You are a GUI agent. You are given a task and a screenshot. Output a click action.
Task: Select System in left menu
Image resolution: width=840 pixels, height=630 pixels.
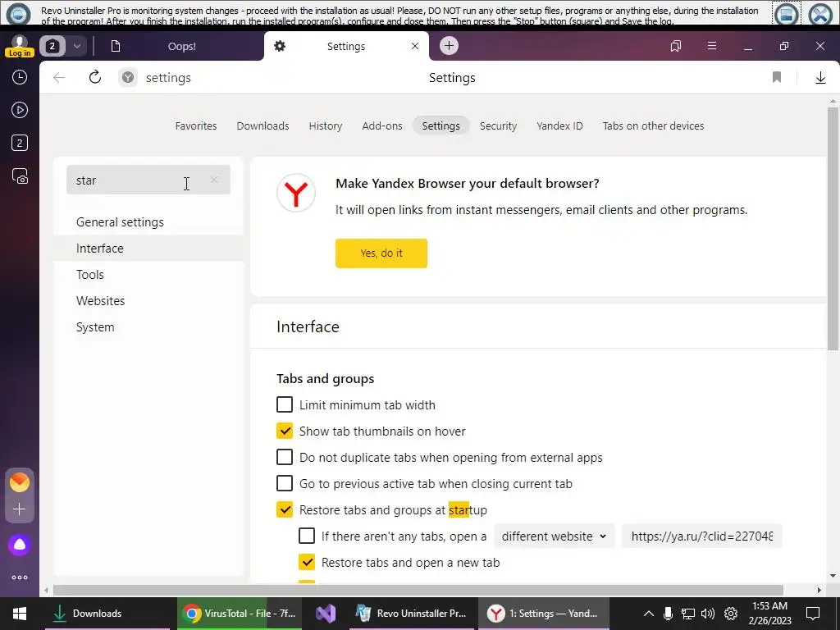coord(148,327)
